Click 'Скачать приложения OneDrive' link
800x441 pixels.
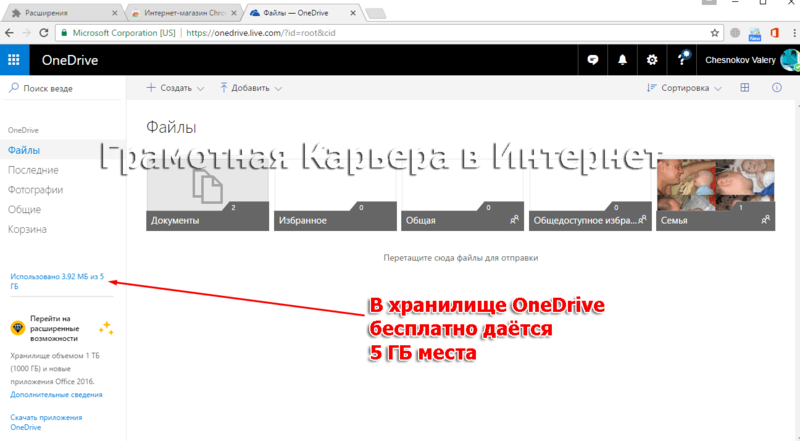[x=46, y=422]
